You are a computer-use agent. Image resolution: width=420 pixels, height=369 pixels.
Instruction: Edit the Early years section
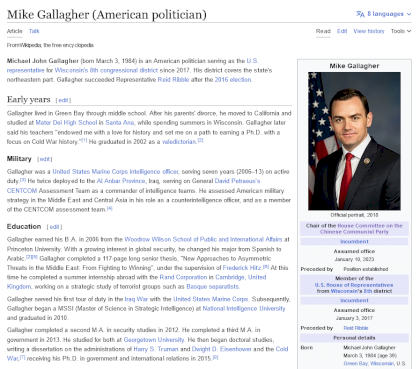63,100
